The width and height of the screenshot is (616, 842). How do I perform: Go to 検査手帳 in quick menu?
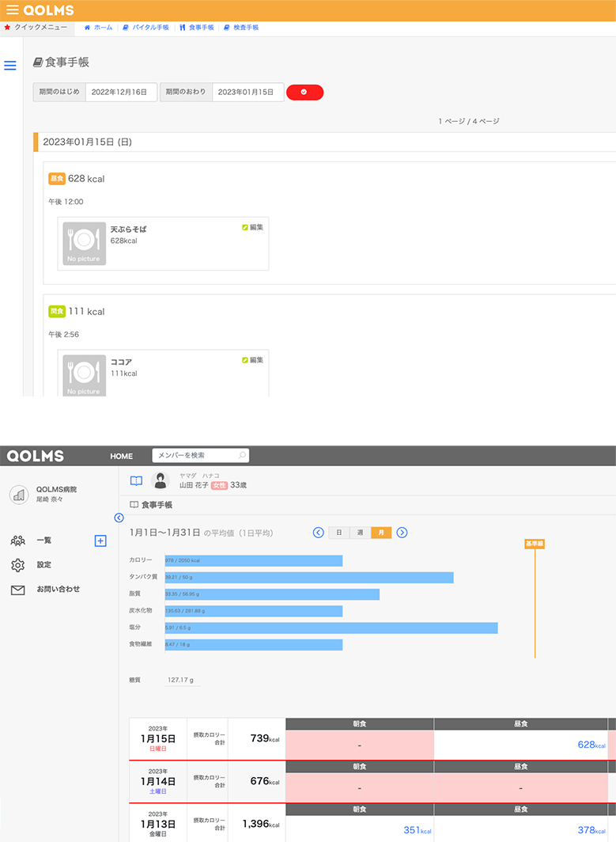241,28
